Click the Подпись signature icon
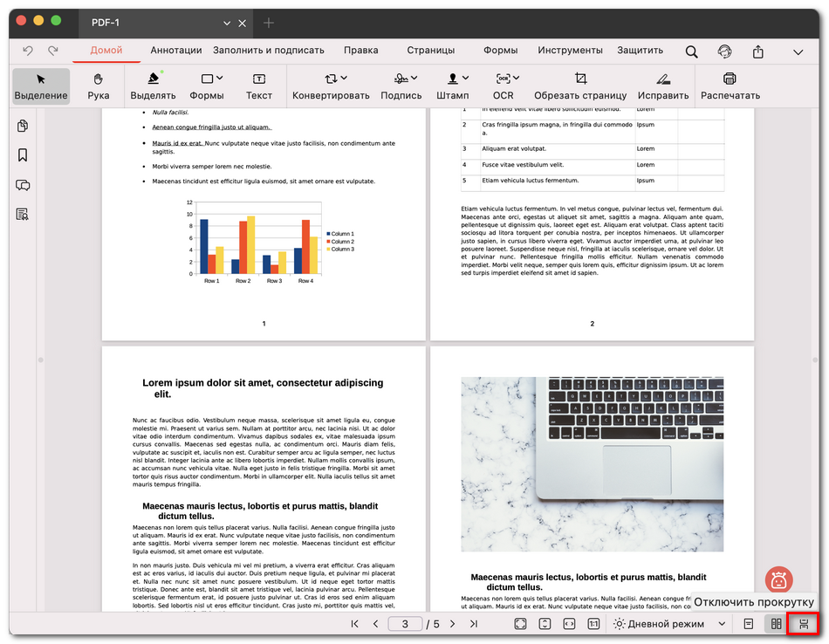Viewport: 829px width, 644px height. click(401, 79)
